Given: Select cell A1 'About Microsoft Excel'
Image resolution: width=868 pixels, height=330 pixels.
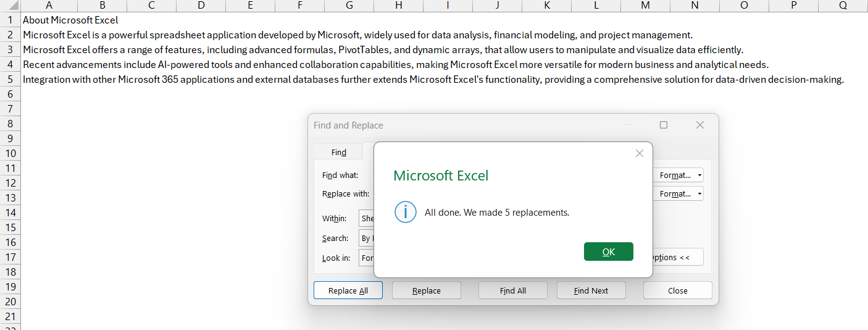Looking at the screenshot, I should click(70, 20).
